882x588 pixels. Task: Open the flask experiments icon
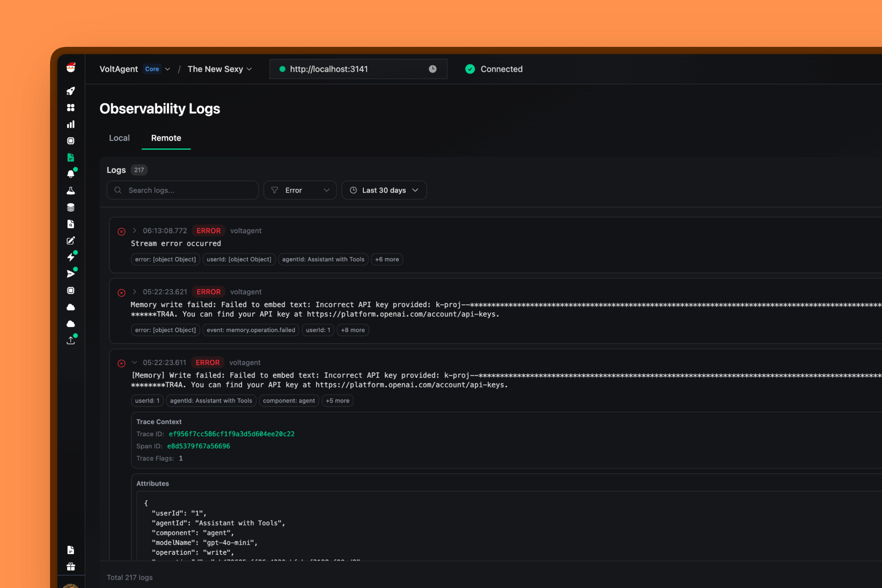point(71,191)
